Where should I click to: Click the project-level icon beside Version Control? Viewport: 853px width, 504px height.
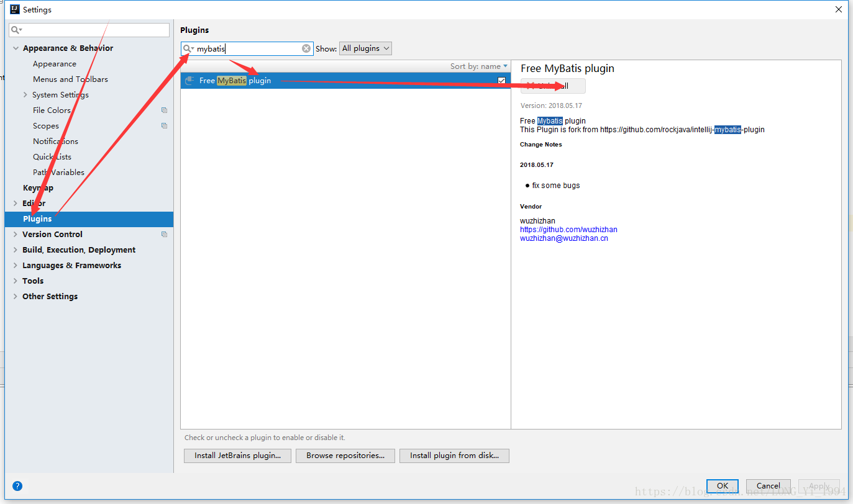coord(164,234)
